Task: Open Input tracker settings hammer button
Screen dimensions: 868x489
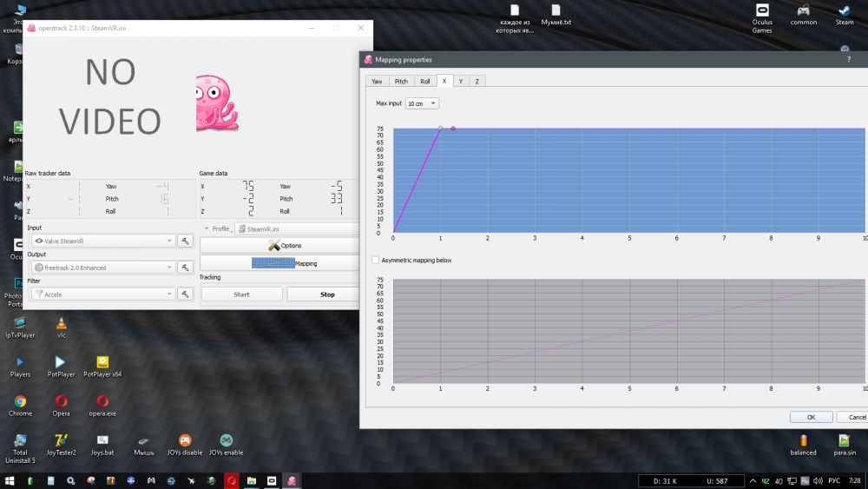Action: (185, 241)
